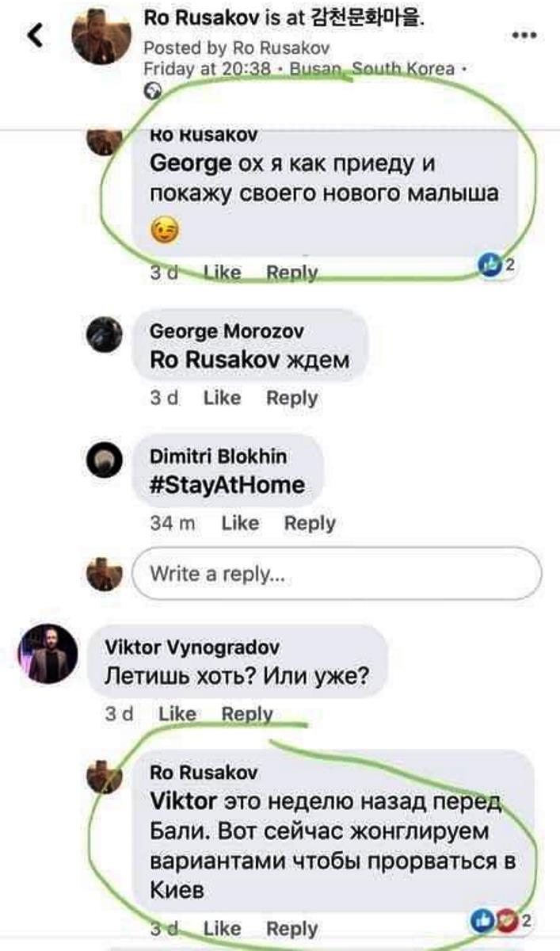Viewport: 560px width, 951px height.
Task: Open Dimitri Blokhin's avatar
Action: 104,460
